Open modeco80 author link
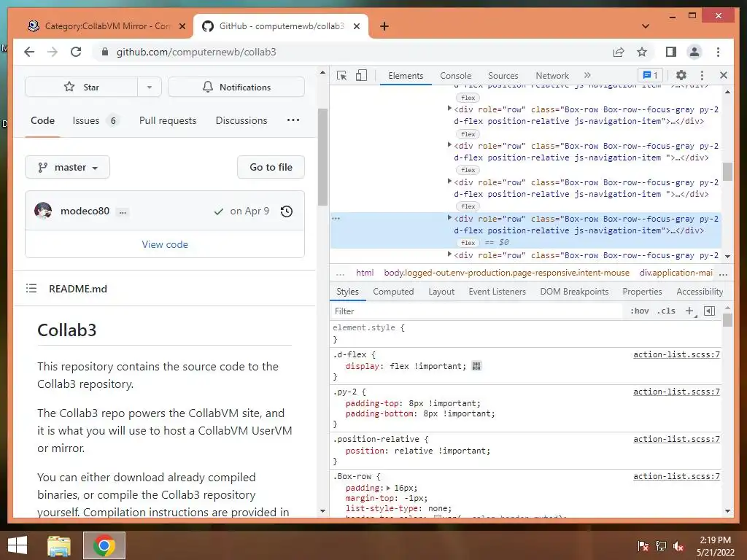The image size is (747, 560). [x=85, y=211]
